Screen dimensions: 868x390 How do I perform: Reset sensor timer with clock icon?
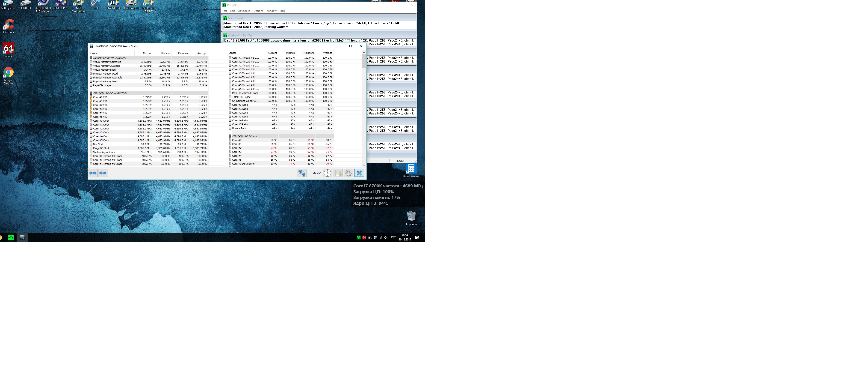[328, 173]
